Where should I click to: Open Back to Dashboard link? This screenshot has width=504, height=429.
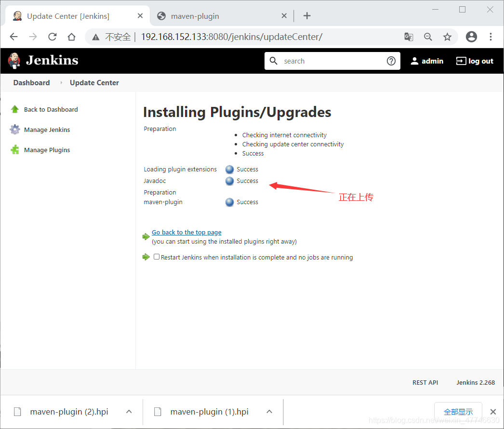[x=51, y=109]
